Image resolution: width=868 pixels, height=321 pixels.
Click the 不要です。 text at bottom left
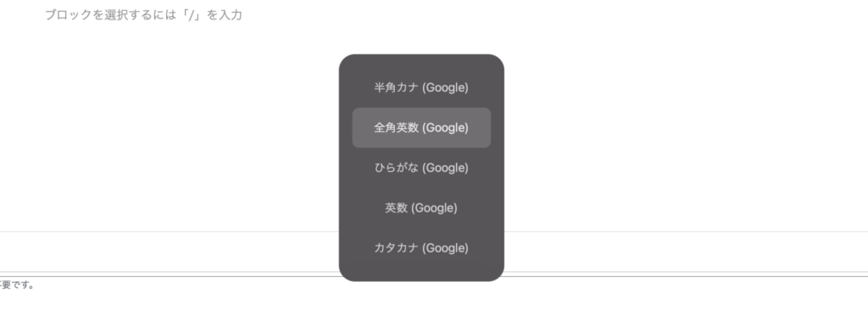click(17, 285)
